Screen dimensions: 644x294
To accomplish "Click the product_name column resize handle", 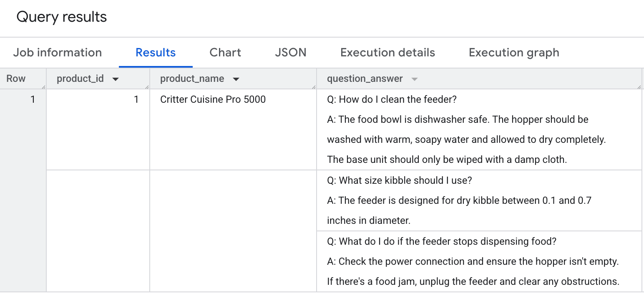I will 314,87.
